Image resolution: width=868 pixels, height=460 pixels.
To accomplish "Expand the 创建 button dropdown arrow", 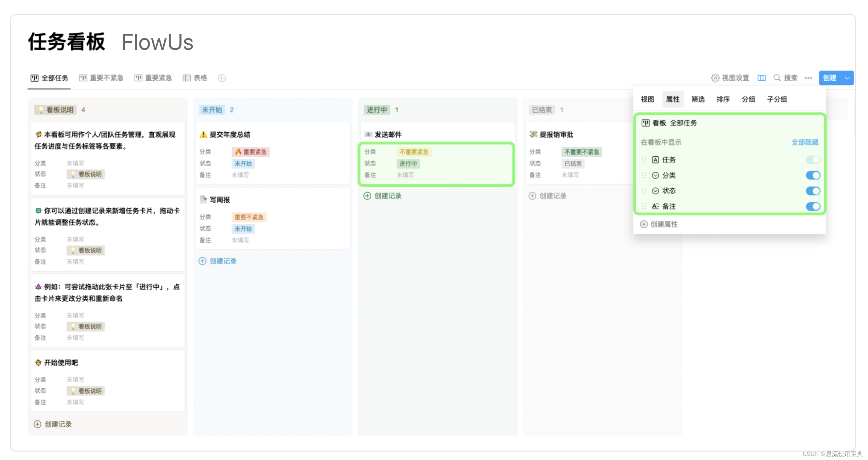I will pos(847,78).
